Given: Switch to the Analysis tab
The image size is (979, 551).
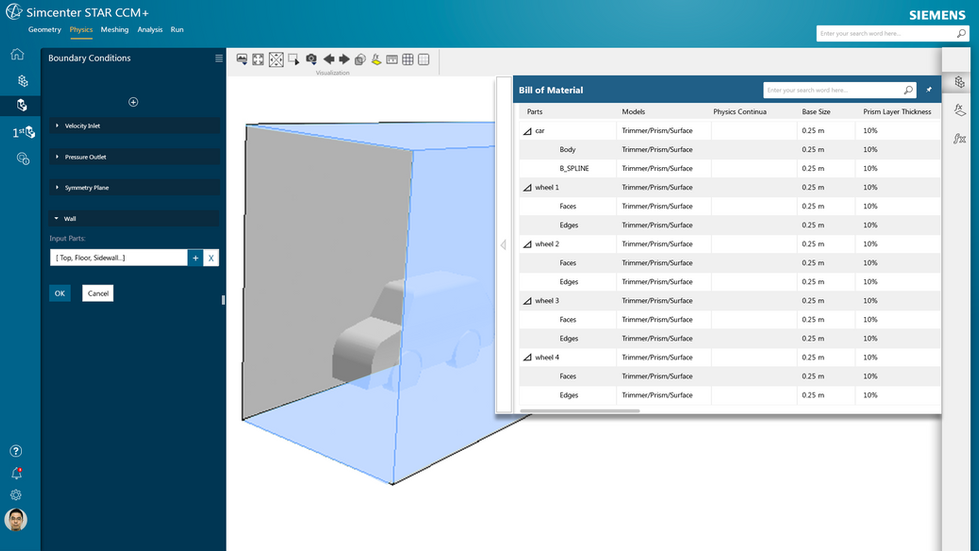Looking at the screenshot, I should [x=150, y=29].
